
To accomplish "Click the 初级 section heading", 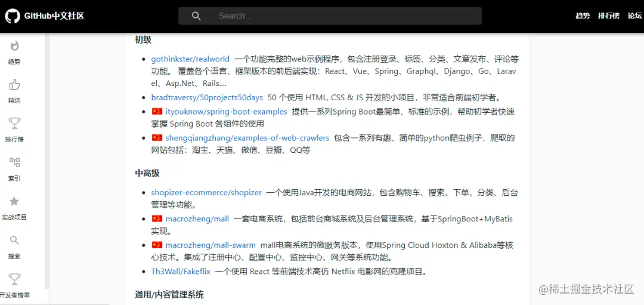I will point(143,40).
